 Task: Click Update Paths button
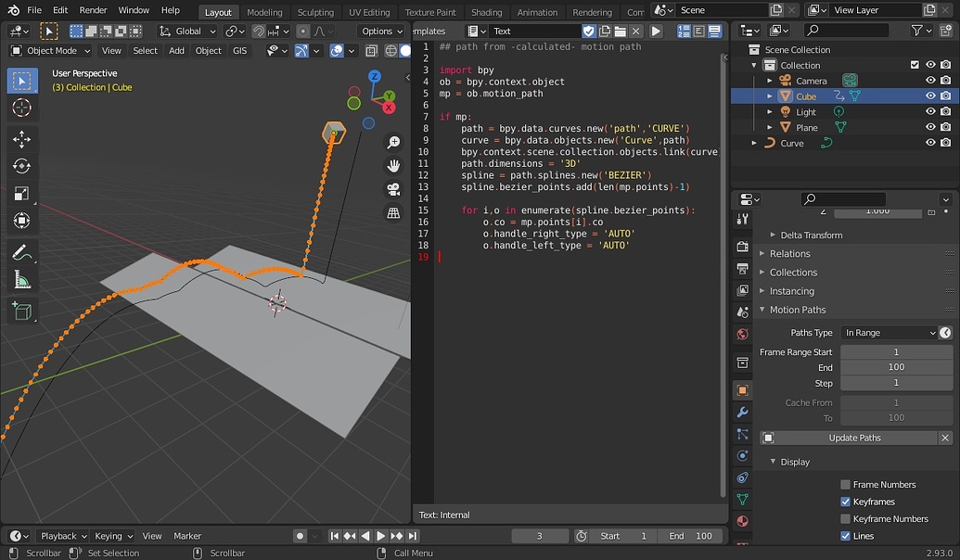click(848, 439)
